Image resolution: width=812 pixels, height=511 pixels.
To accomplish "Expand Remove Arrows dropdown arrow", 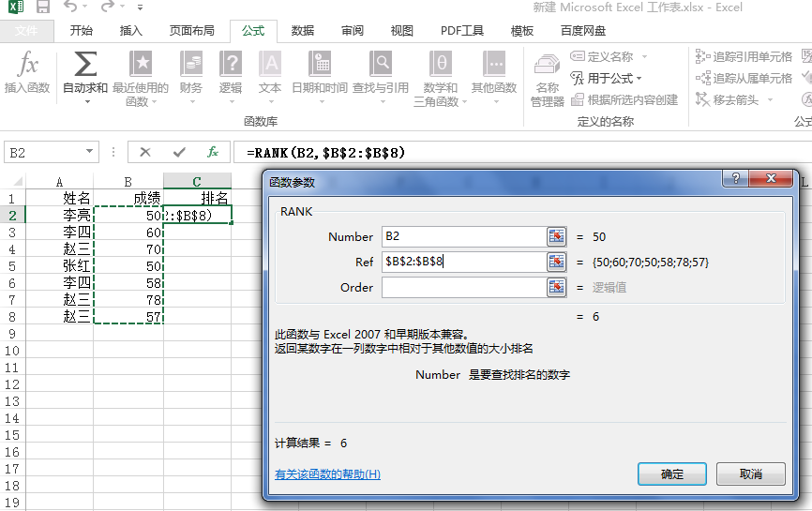I will click(x=770, y=100).
